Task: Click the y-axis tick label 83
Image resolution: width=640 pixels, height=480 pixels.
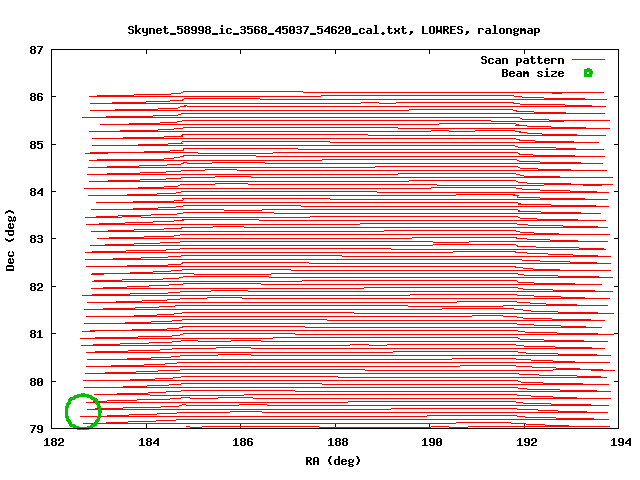Action: (36, 239)
